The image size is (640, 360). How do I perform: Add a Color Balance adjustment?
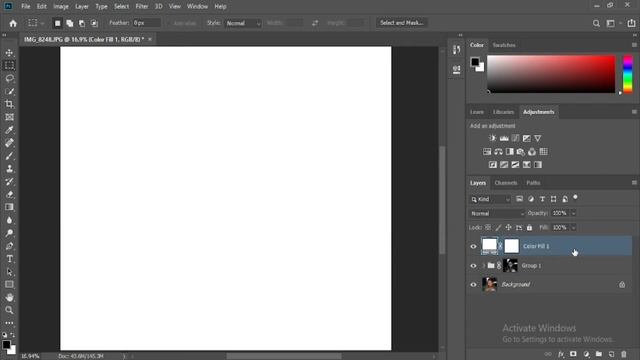click(498, 152)
